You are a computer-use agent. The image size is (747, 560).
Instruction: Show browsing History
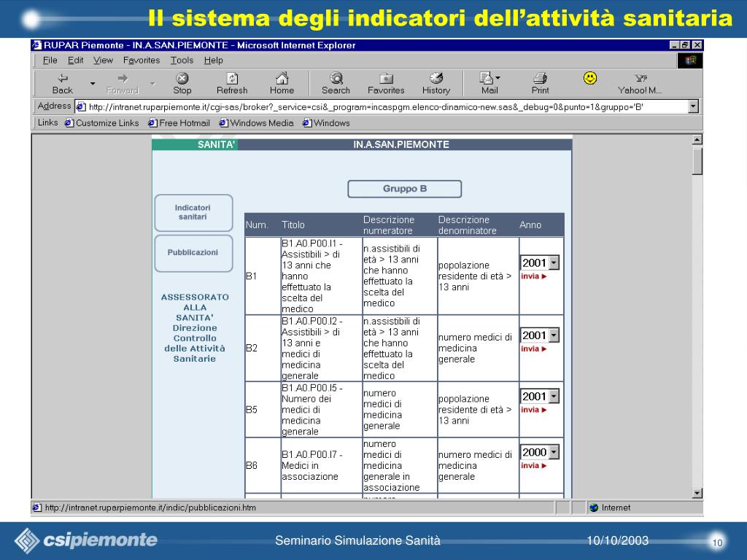coord(436,83)
